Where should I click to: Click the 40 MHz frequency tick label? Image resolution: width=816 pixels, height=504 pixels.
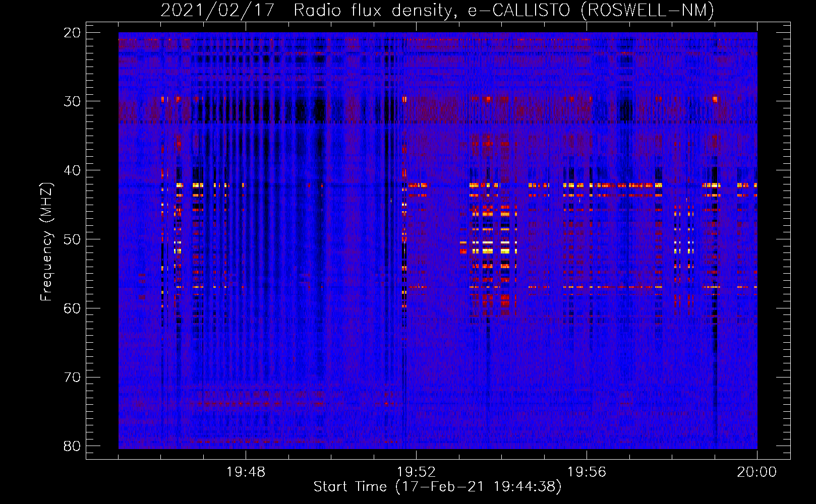coord(72,170)
